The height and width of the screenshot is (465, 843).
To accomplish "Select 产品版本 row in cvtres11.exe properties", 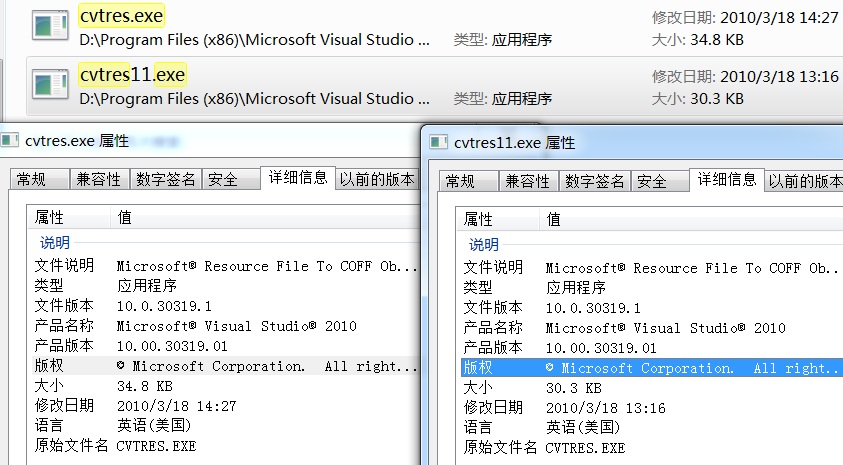I will point(652,348).
